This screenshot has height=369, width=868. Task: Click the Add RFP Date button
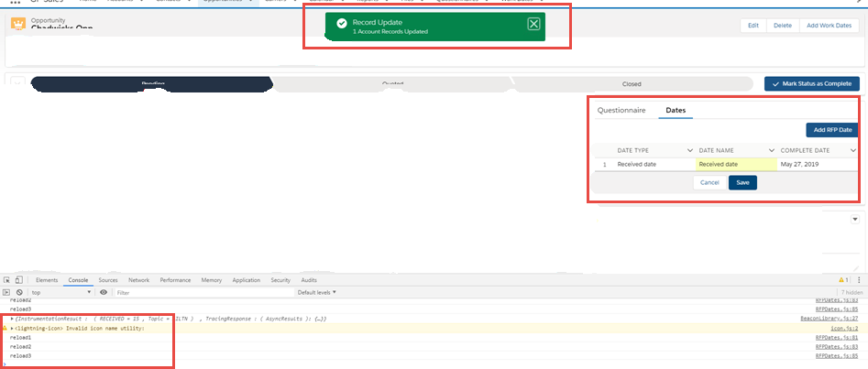[830, 130]
